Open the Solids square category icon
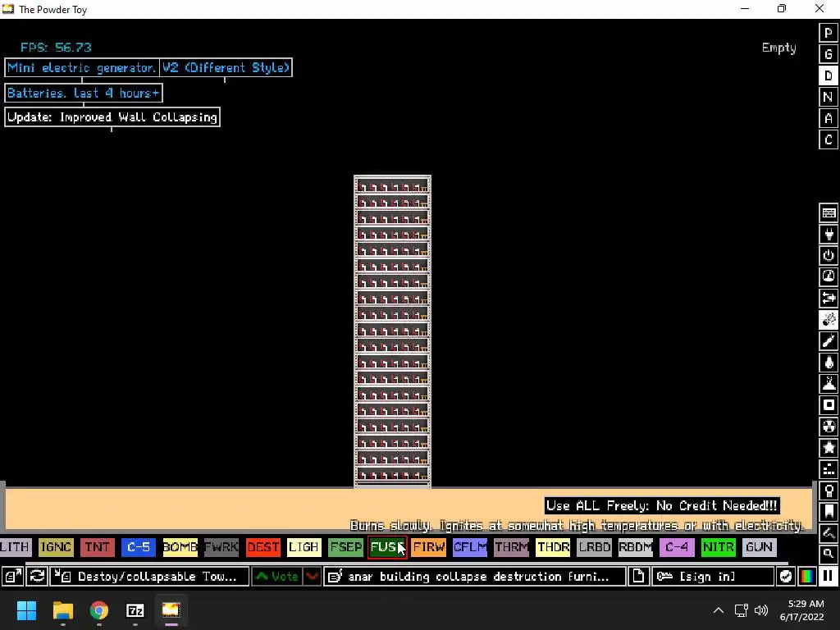Viewport: 840px width, 630px height. (x=829, y=405)
